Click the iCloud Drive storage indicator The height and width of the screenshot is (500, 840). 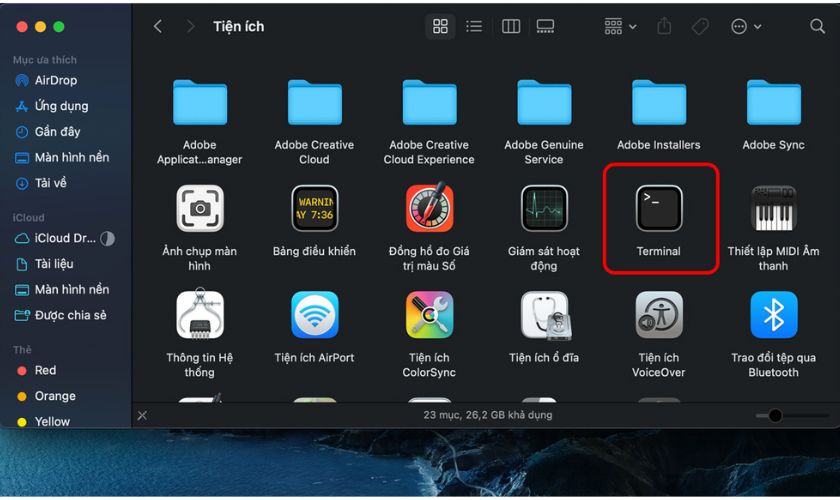point(108,238)
